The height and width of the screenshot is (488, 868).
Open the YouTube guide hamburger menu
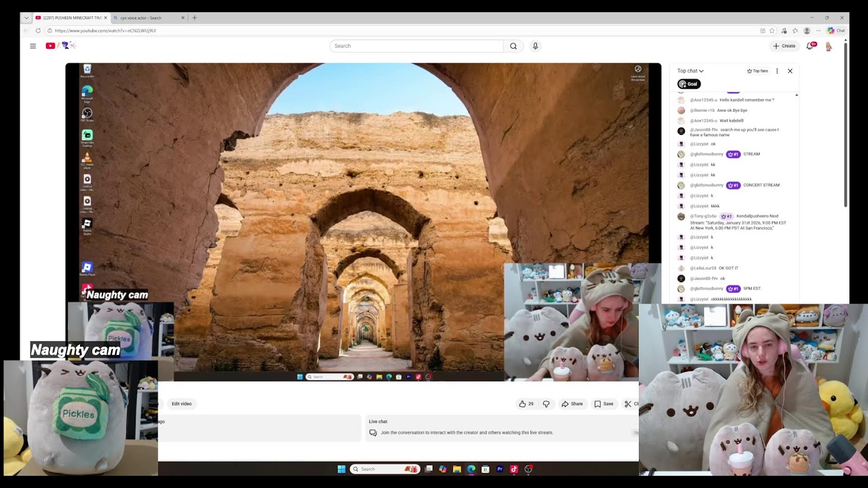tap(33, 46)
